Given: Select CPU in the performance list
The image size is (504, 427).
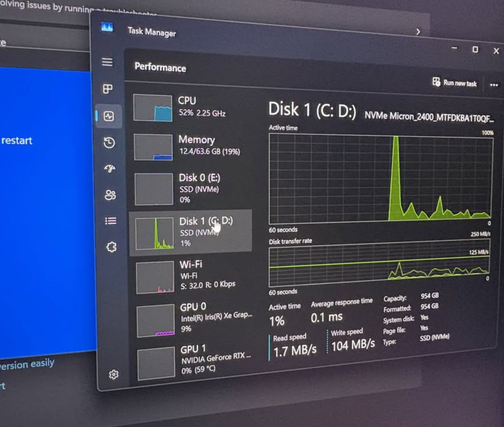Looking at the screenshot, I should click(x=191, y=107).
